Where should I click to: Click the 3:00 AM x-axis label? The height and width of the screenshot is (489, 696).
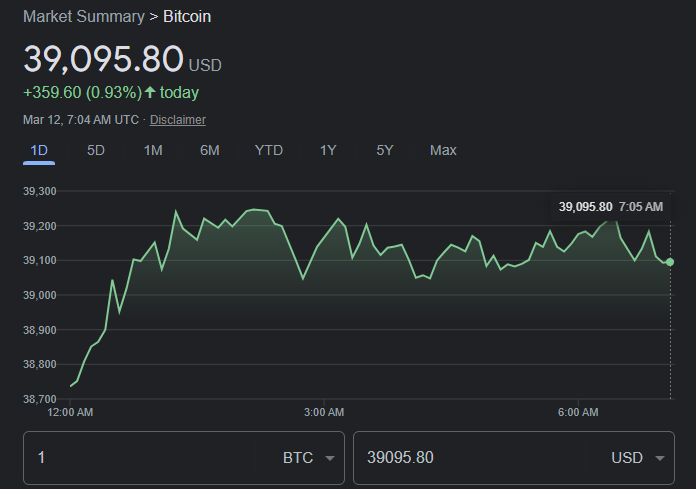click(x=324, y=412)
